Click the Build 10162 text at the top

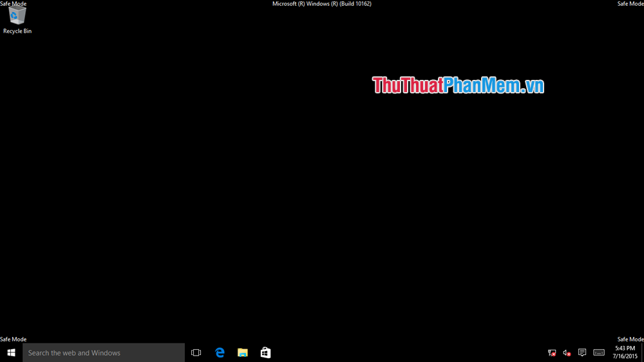tap(355, 4)
